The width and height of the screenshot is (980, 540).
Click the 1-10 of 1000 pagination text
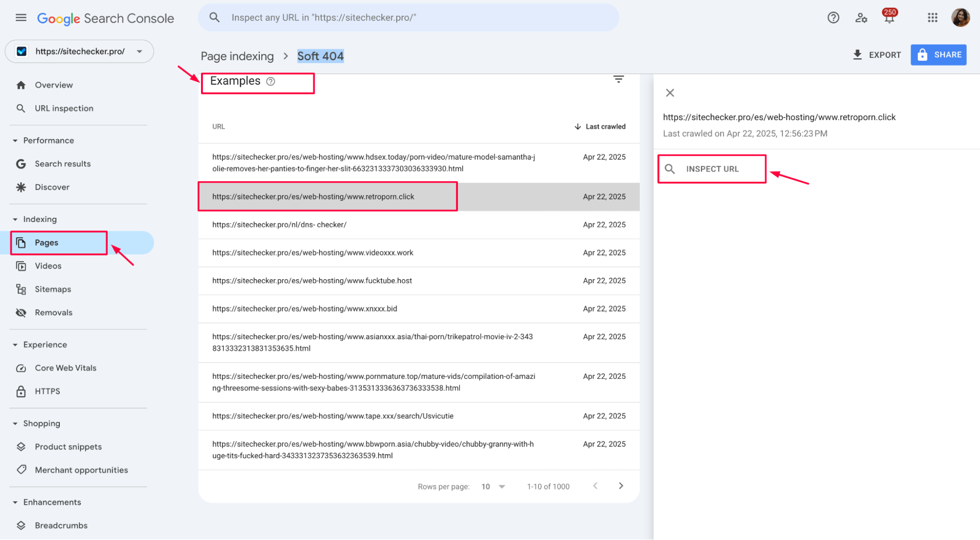click(x=548, y=487)
